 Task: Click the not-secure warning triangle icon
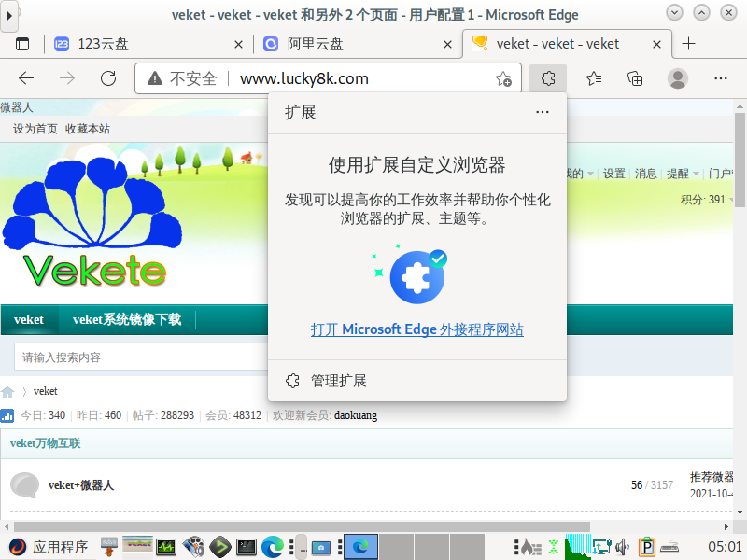click(155, 78)
